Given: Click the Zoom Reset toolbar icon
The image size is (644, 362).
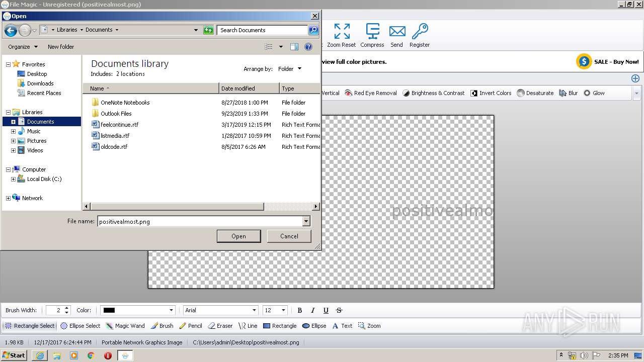Looking at the screenshot, I should pyautogui.click(x=342, y=35).
